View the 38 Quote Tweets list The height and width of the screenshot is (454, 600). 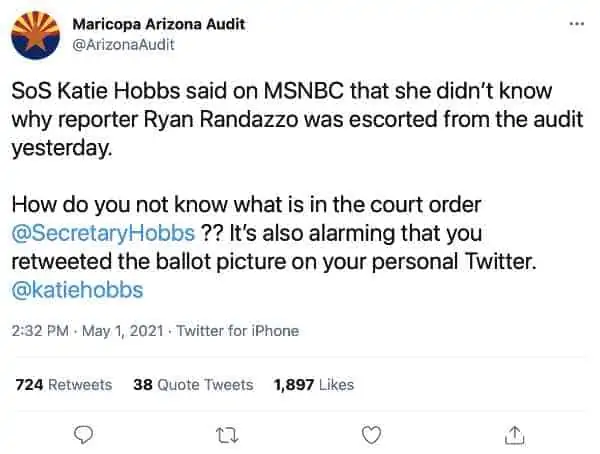click(193, 385)
